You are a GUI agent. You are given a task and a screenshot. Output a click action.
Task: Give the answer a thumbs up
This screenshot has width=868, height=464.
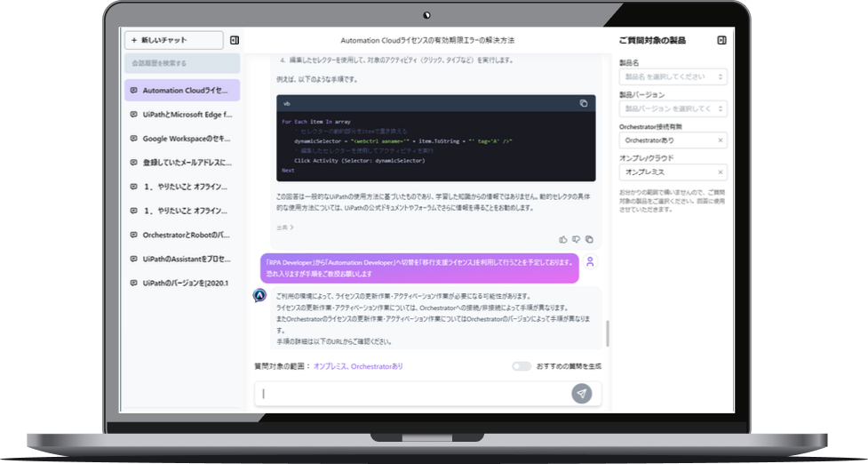coord(563,240)
